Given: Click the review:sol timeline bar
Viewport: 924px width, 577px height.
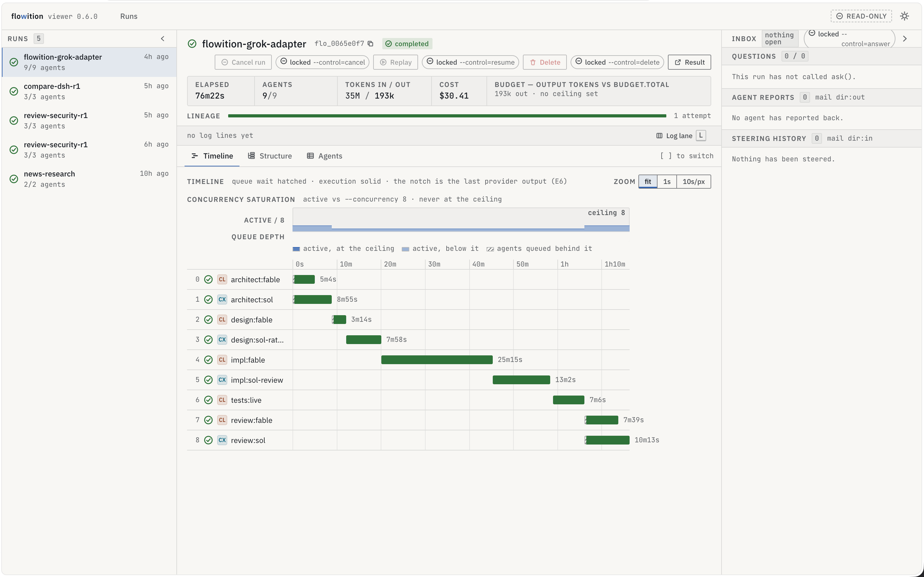Looking at the screenshot, I should point(607,440).
